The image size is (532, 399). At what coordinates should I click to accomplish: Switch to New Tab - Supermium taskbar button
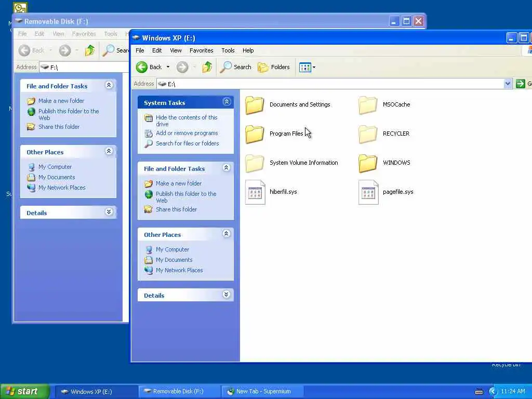point(262,392)
